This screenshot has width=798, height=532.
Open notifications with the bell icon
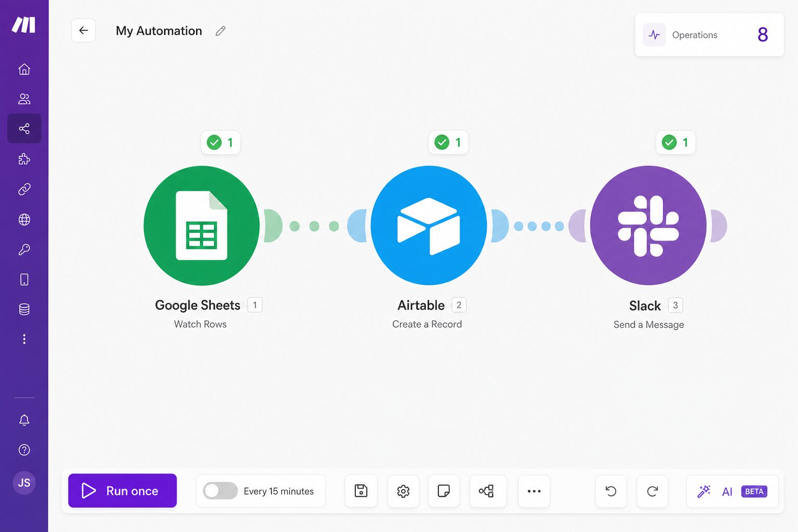(24, 420)
